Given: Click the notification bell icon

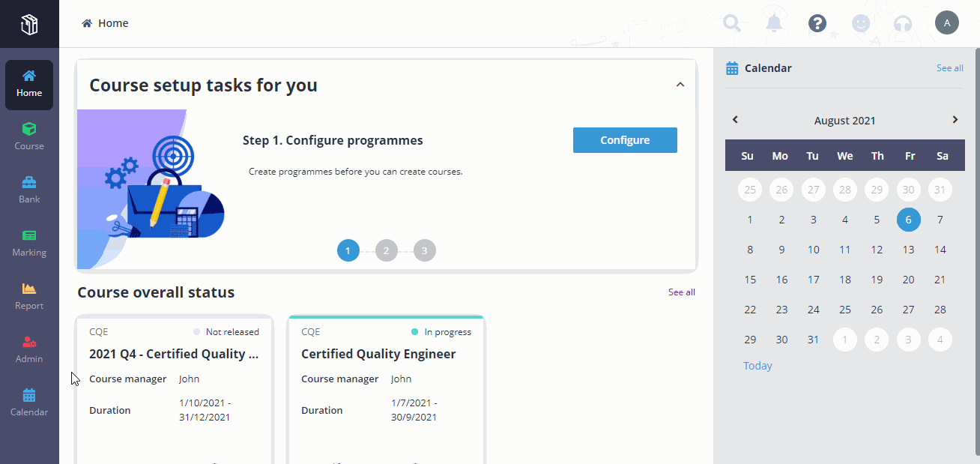Looking at the screenshot, I should pos(774,23).
